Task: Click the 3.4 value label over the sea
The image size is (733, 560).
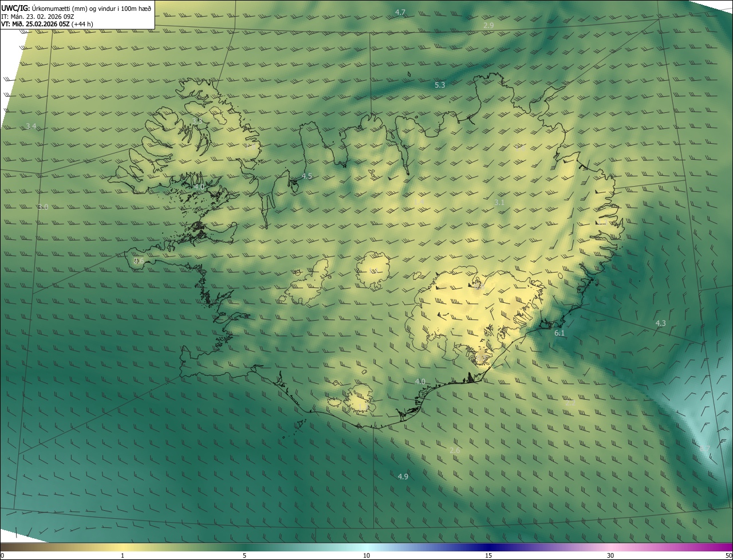Action: pyautogui.click(x=31, y=126)
